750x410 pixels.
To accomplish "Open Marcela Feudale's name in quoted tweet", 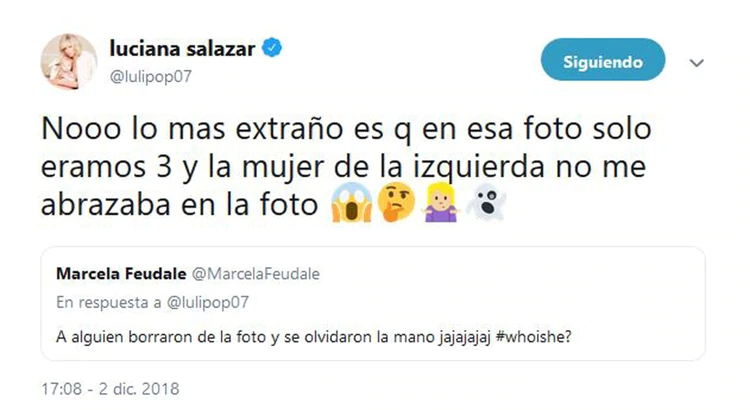I will tap(121, 274).
